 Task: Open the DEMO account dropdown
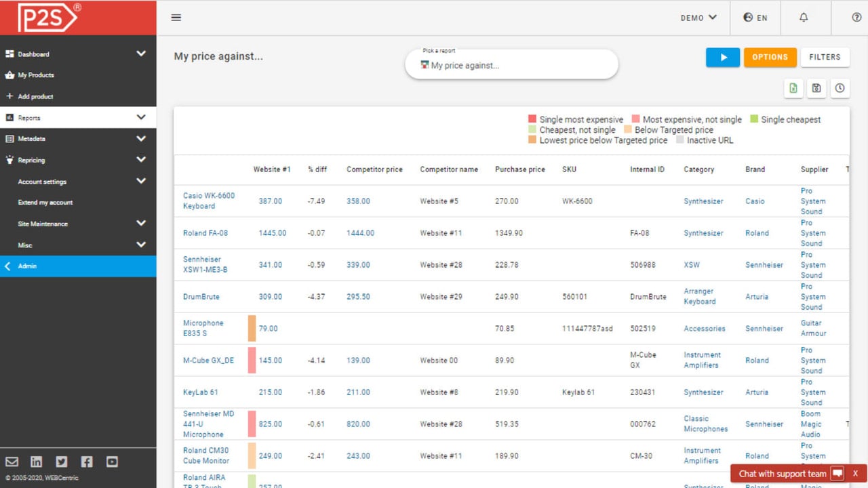(x=698, y=18)
